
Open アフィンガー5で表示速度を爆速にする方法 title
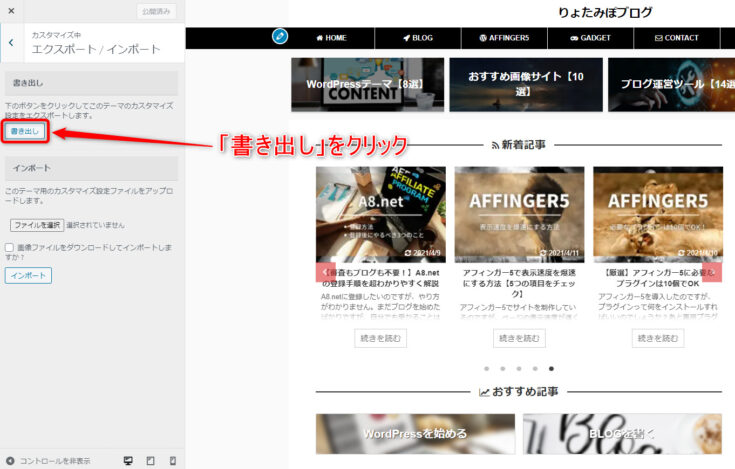519,283
